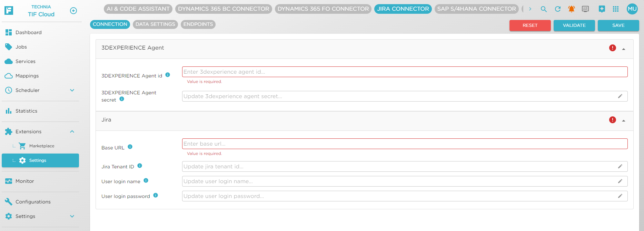The width and height of the screenshot is (644, 231).
Task: Collapse the Jira section panel
Action: [624, 120]
